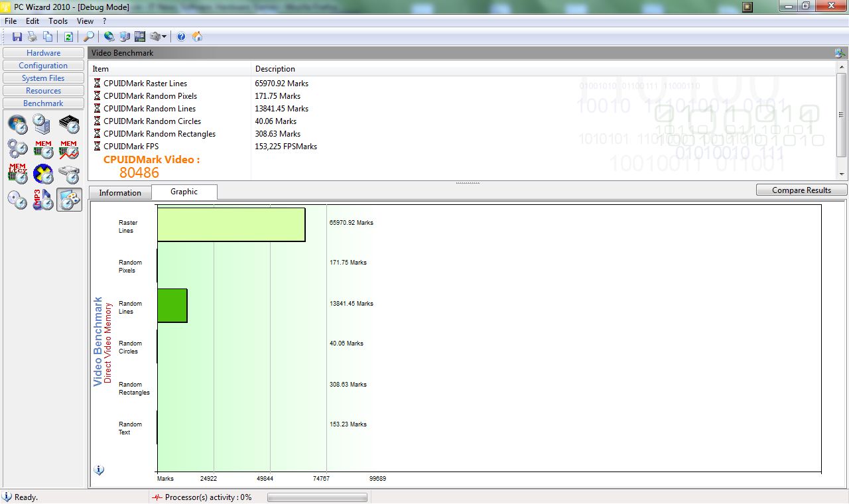The image size is (849, 504).
Task: Open the Resources sidebar section
Action: pyautogui.click(x=44, y=91)
